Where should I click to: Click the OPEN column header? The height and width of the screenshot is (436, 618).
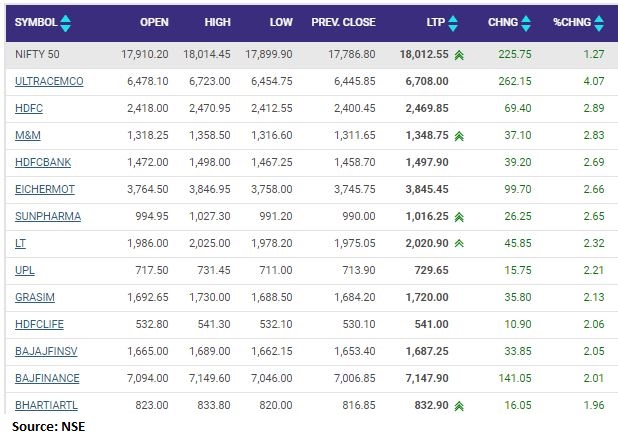click(x=154, y=22)
